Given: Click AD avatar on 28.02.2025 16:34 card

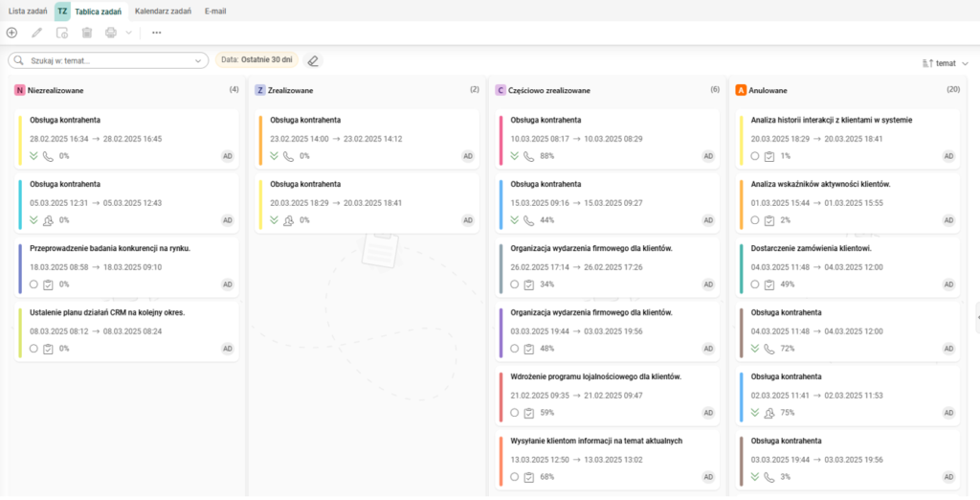Looking at the screenshot, I should pyautogui.click(x=228, y=156).
